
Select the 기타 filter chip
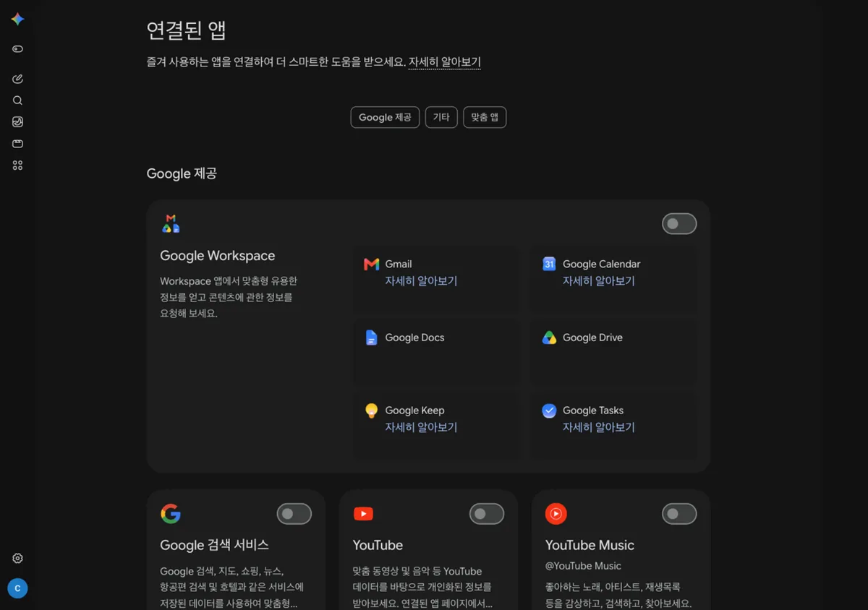tap(441, 117)
